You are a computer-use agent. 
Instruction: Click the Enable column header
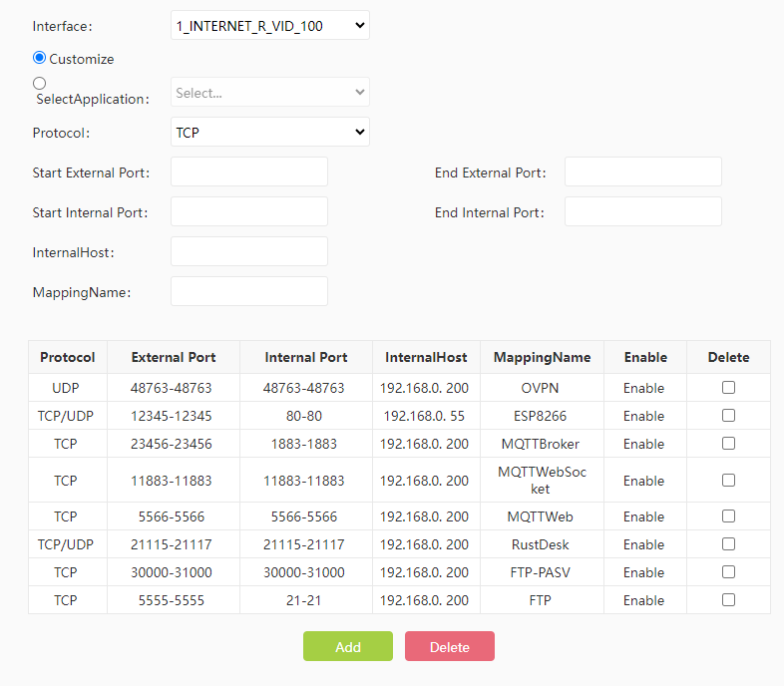[645, 358]
